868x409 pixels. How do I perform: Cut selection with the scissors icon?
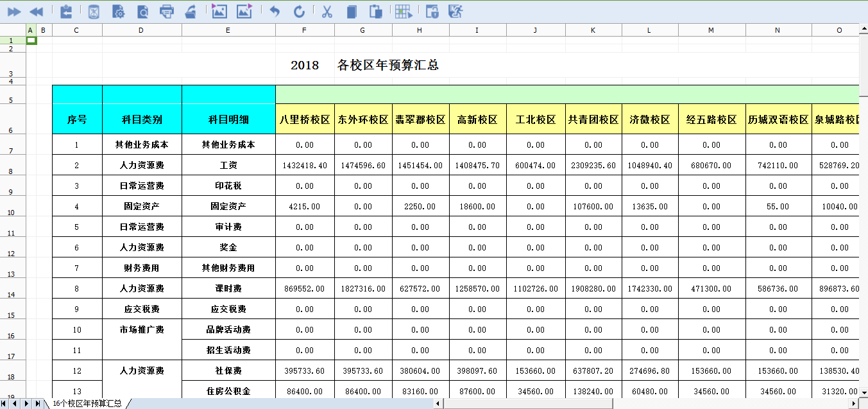click(327, 11)
